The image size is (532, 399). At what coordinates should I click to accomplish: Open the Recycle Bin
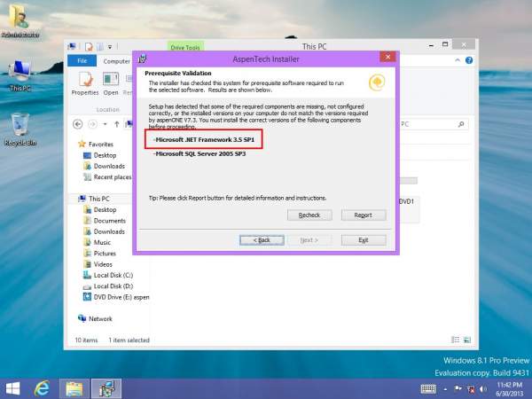[x=20, y=129]
